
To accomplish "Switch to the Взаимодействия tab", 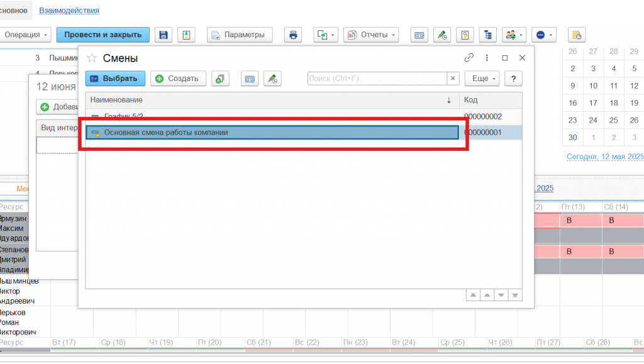I will [69, 11].
